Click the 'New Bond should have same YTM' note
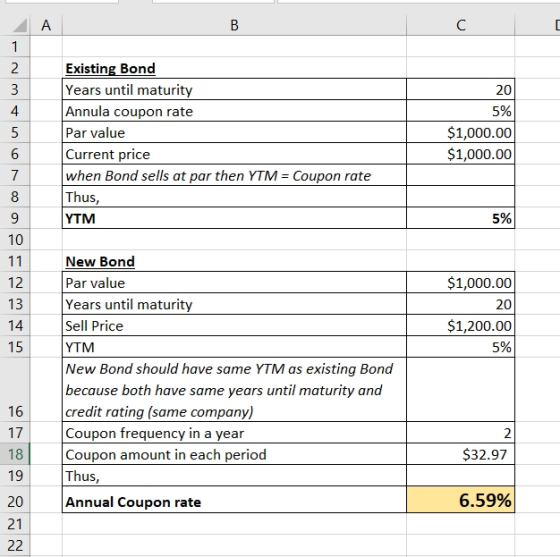This screenshot has height=557, width=560. coord(234,390)
